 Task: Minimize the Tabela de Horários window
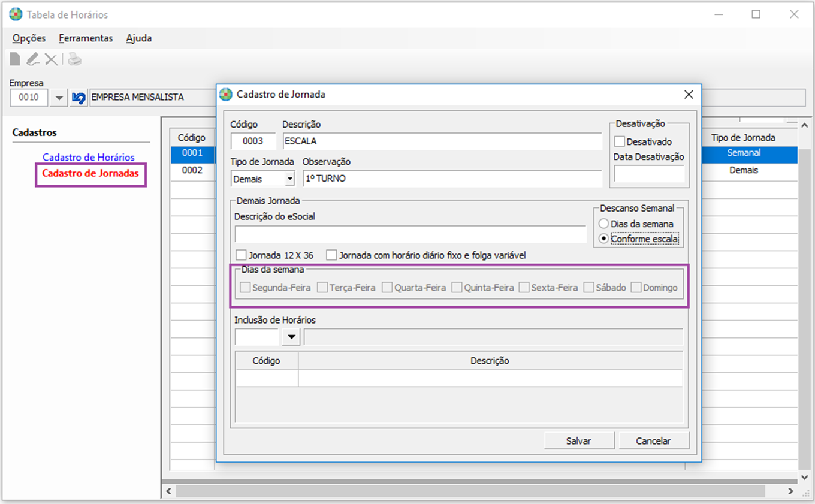point(719,14)
